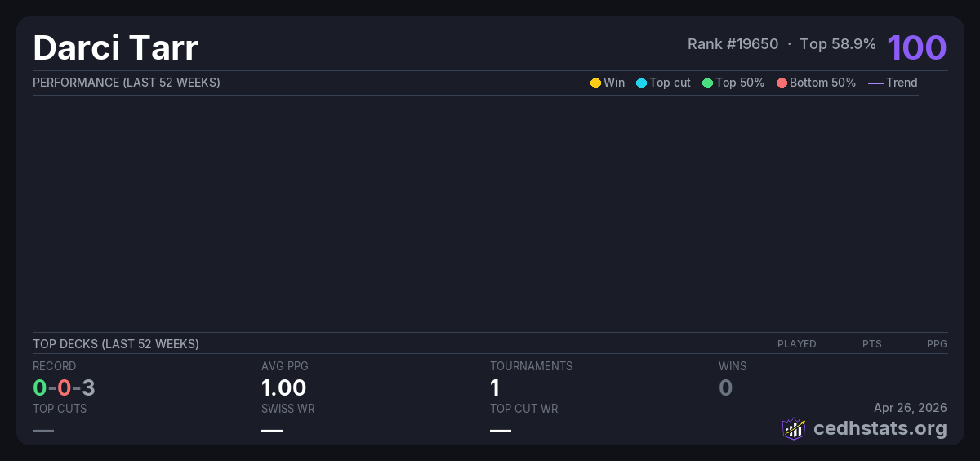Screen dimensions: 980x461
Task: Click the purple 100 score number
Action: (916, 47)
